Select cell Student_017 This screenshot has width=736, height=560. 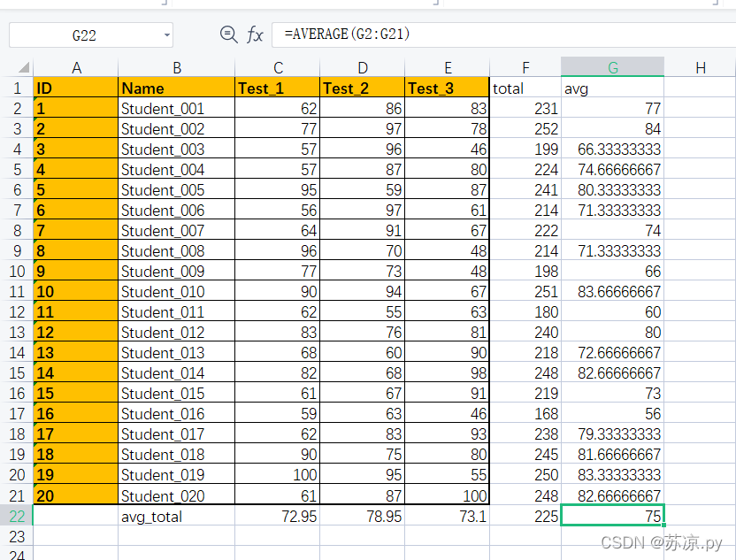coord(177,434)
